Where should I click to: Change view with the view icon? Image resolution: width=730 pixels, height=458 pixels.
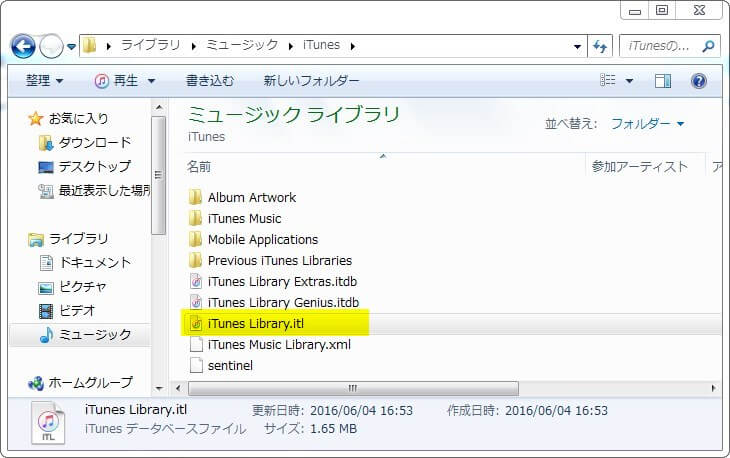coord(608,81)
